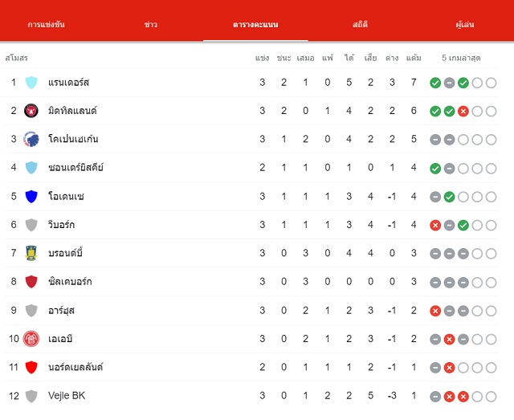Click the แรนเดอร์ส team crest icon
The height and width of the screenshot is (420, 514).
point(31,82)
